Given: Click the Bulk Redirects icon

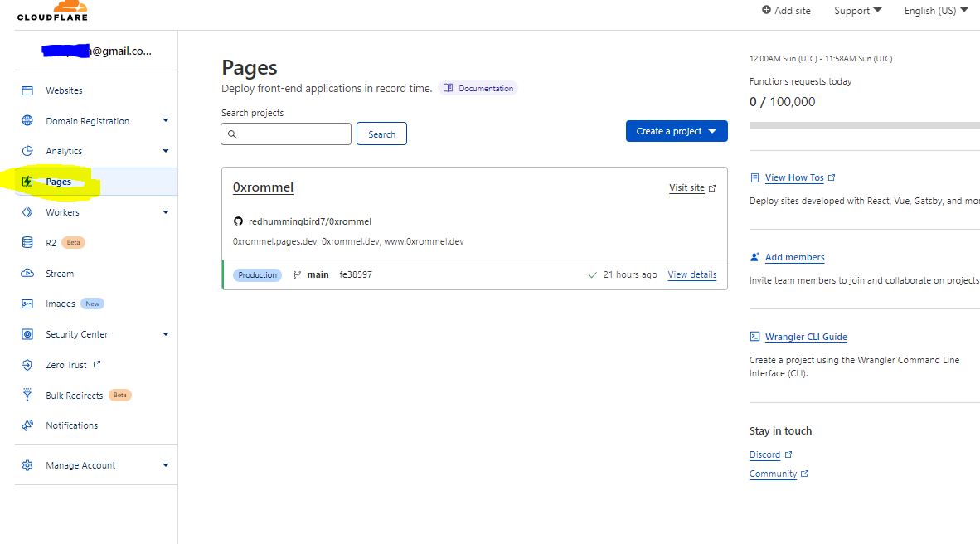Looking at the screenshot, I should [x=27, y=396].
